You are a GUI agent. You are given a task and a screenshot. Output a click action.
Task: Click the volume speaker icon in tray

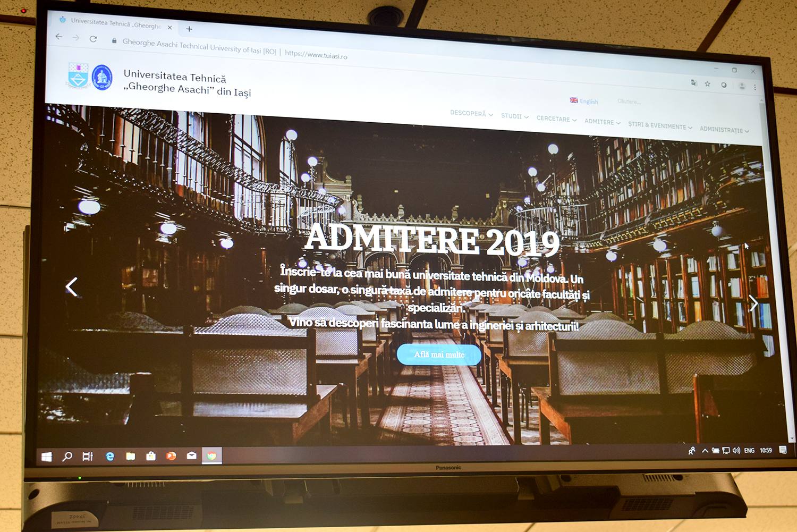pos(736,451)
